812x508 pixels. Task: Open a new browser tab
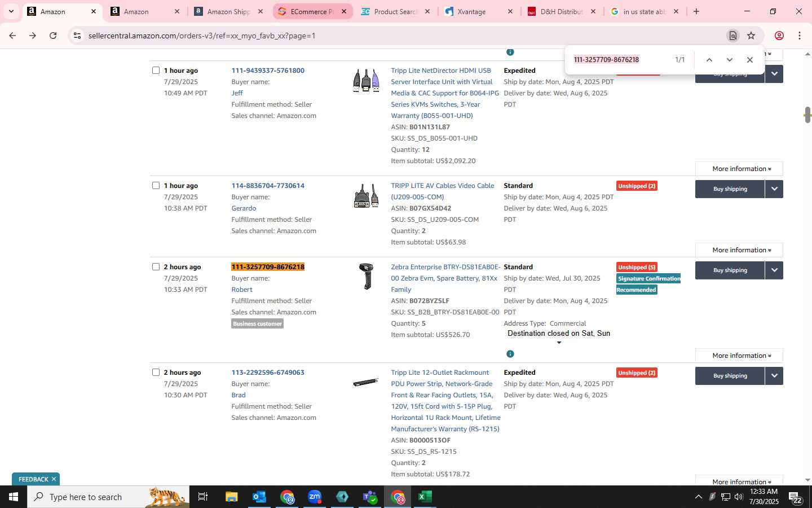(696, 11)
